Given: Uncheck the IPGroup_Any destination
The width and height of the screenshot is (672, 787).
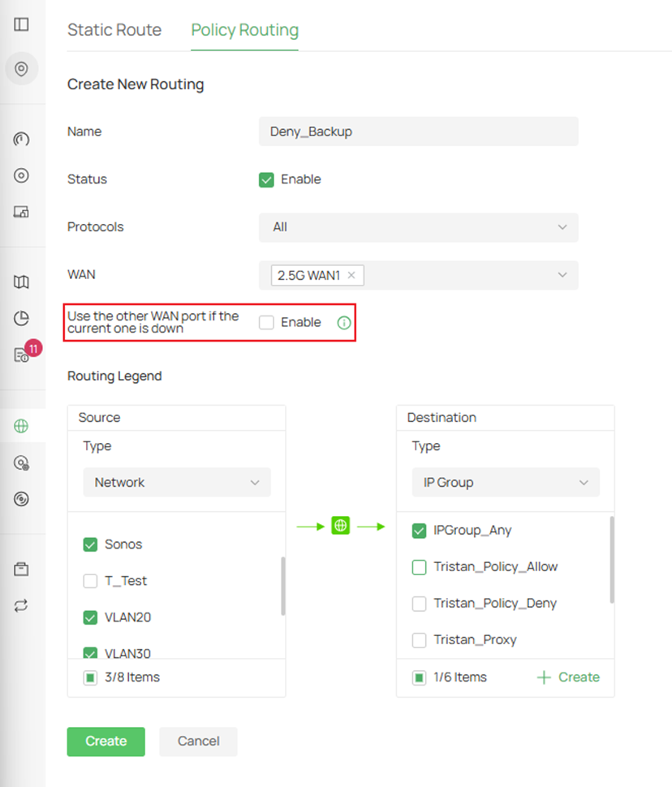Looking at the screenshot, I should [x=419, y=531].
